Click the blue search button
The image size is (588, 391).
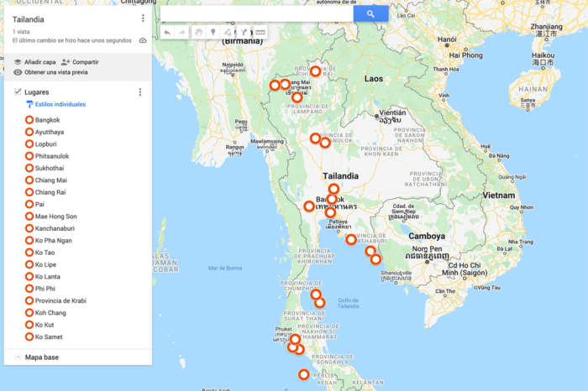(370, 14)
